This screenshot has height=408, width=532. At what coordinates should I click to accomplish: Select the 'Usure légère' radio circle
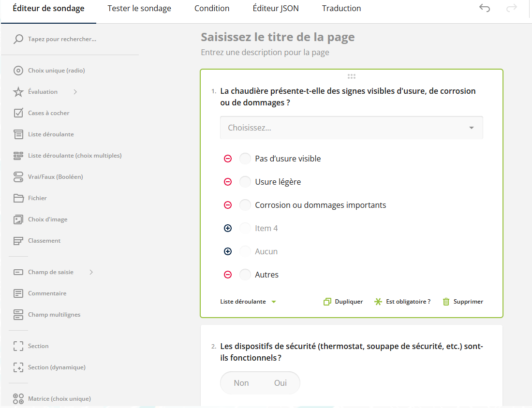245,182
